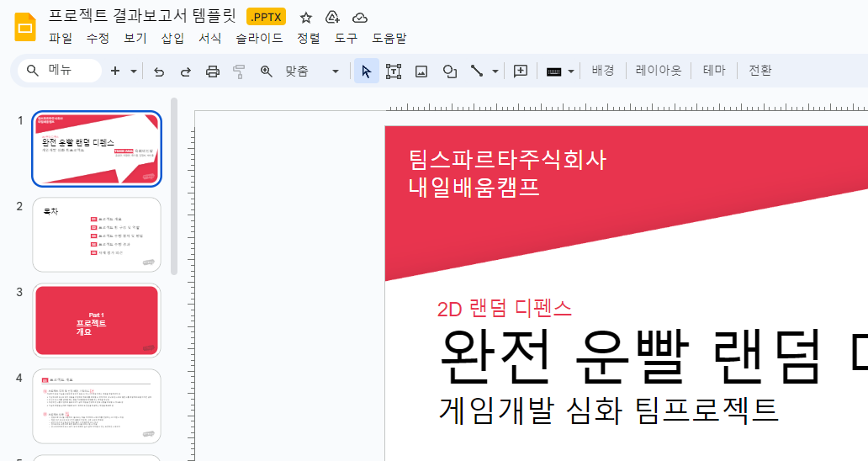Click the 전환 transition button
Viewport: 868px width, 461px height.
coord(760,71)
